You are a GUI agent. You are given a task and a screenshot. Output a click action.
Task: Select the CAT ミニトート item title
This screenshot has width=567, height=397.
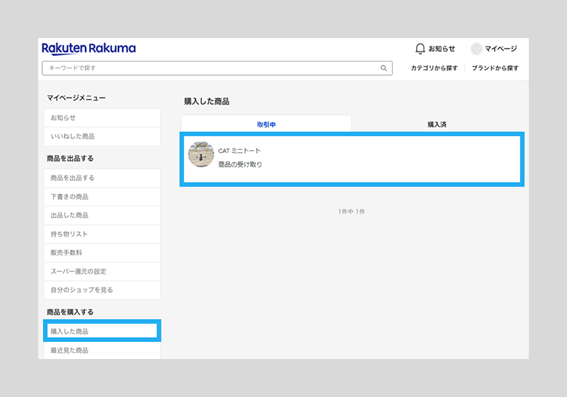coord(239,151)
